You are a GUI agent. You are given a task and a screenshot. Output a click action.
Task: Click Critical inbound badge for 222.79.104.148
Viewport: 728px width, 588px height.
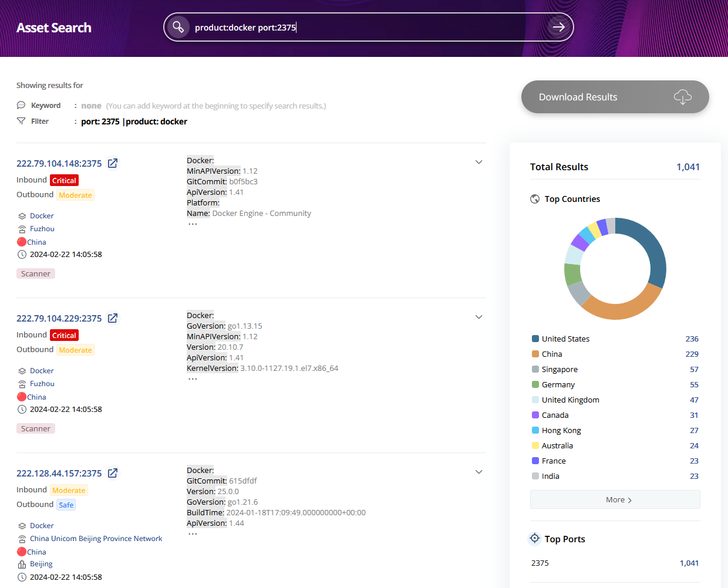coord(64,180)
